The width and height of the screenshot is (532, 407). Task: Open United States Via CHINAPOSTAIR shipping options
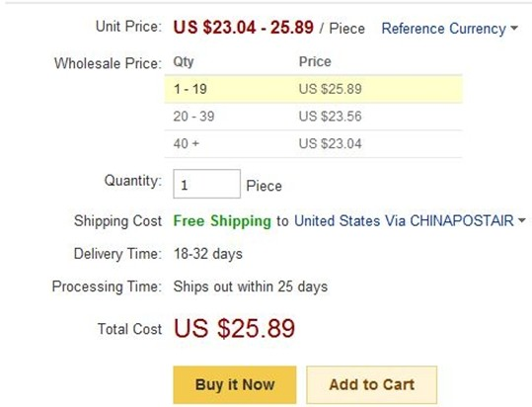(410, 221)
